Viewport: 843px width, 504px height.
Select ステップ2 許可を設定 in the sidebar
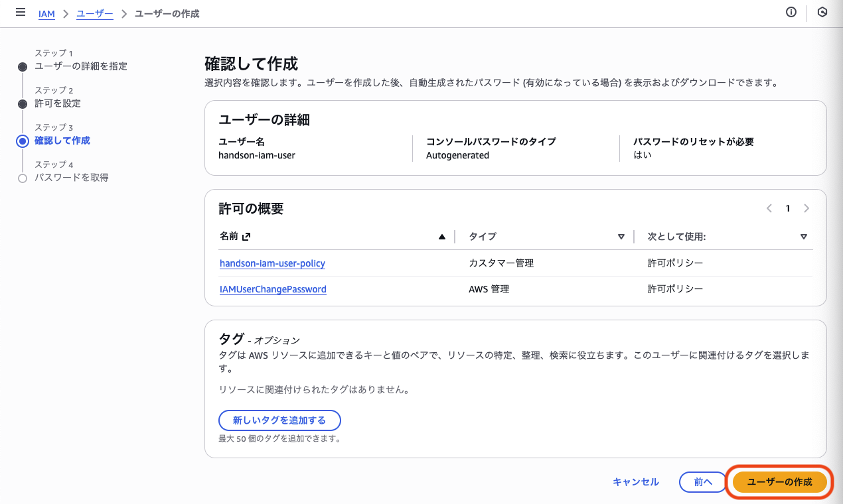point(60,103)
